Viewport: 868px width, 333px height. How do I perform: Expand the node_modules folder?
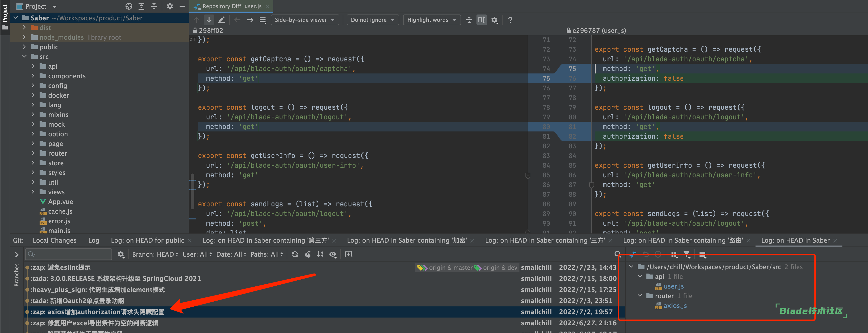pyautogui.click(x=24, y=37)
